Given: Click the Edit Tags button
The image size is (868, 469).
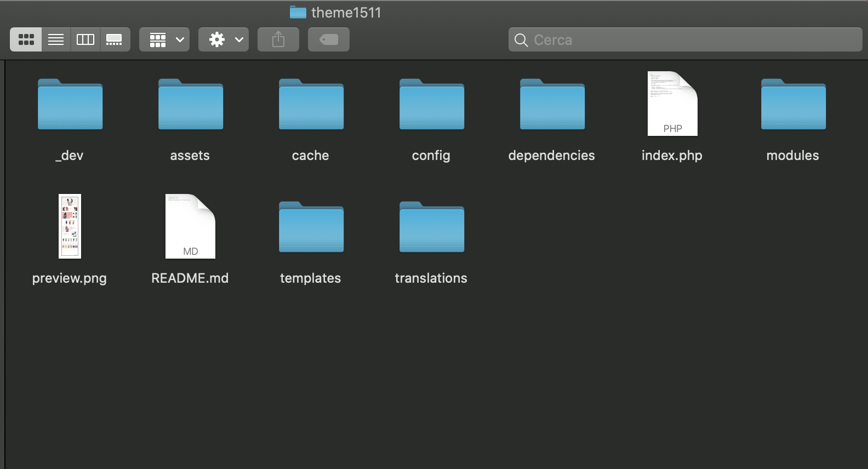Looking at the screenshot, I should [329, 39].
